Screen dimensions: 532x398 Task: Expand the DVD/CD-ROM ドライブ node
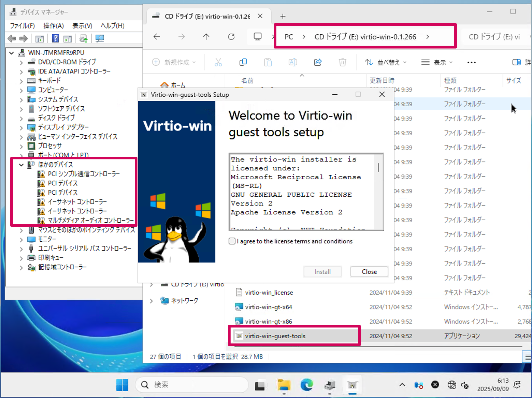(21, 62)
